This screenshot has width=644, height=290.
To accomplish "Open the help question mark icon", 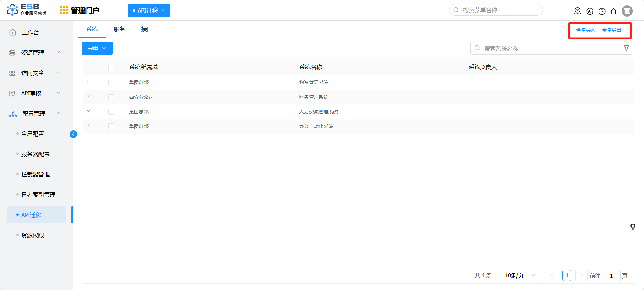I will [x=602, y=11].
